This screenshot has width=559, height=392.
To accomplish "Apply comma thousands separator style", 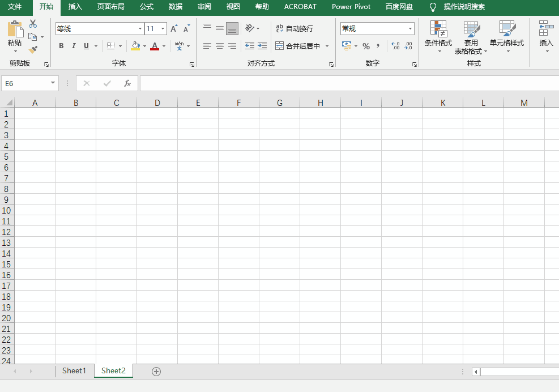I will (x=378, y=46).
